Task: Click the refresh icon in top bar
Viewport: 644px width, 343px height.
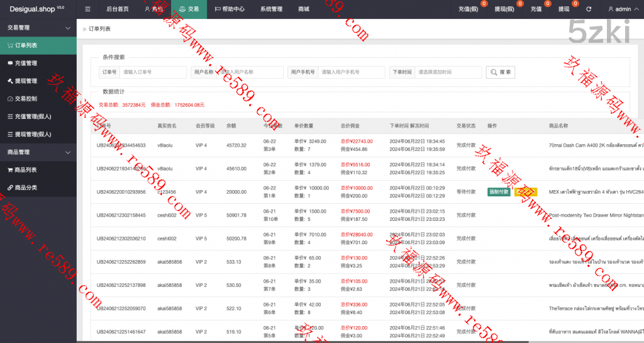Action: coord(589,9)
